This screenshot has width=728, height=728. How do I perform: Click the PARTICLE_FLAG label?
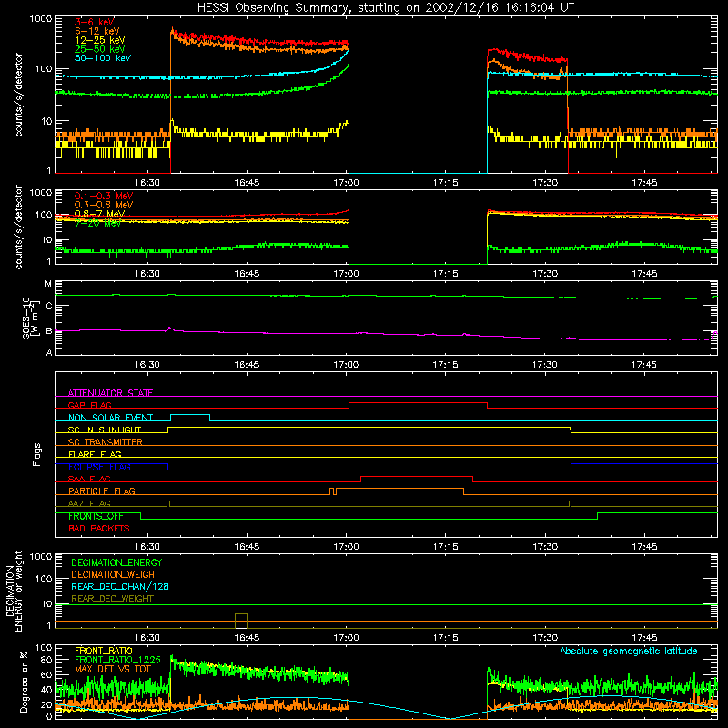[102, 490]
